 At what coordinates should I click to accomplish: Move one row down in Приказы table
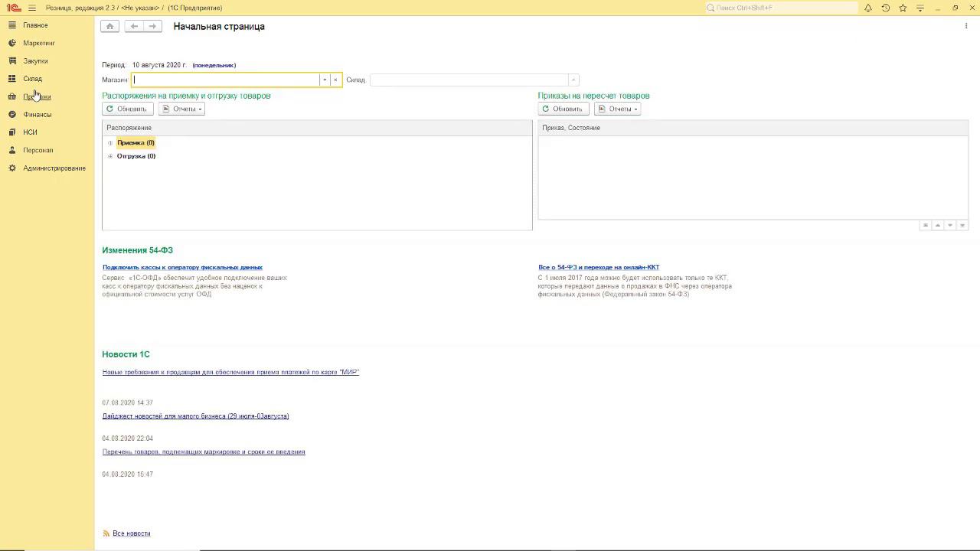(x=950, y=225)
